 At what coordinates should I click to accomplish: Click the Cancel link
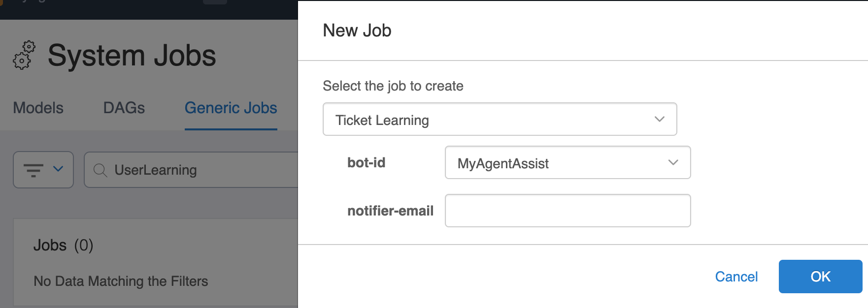pos(736,277)
